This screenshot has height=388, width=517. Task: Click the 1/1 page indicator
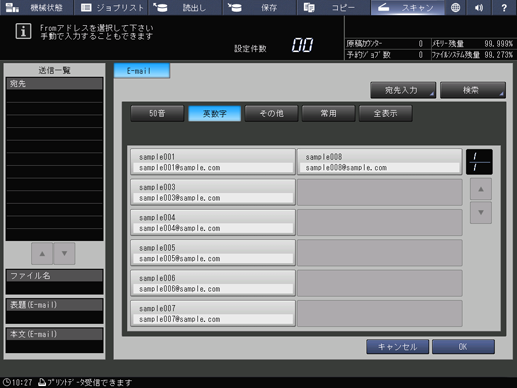coord(479,162)
